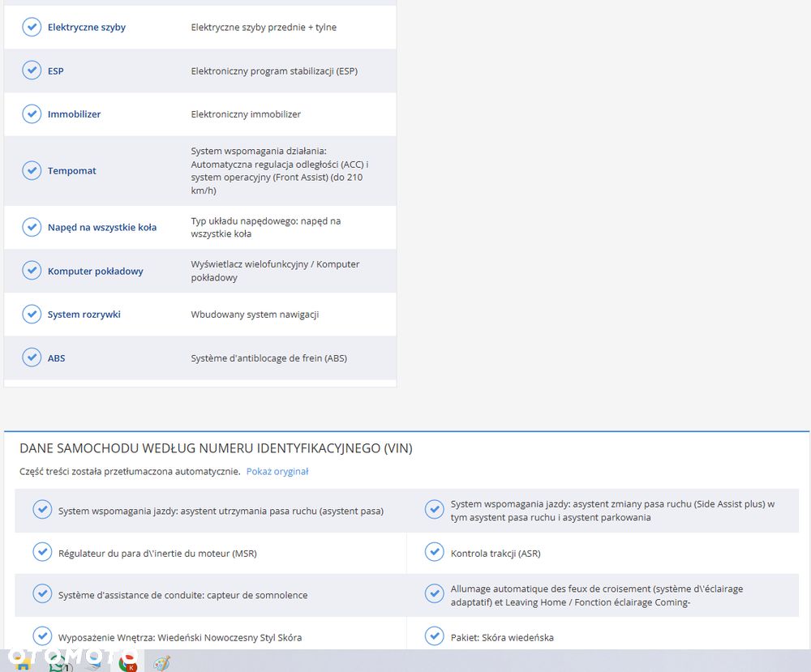Click checkmark next to Kontrola trakcji (ASR)

(434, 552)
